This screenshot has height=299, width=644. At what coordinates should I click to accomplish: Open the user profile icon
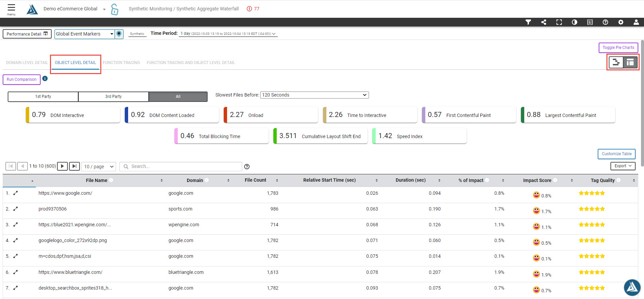[x=636, y=22]
